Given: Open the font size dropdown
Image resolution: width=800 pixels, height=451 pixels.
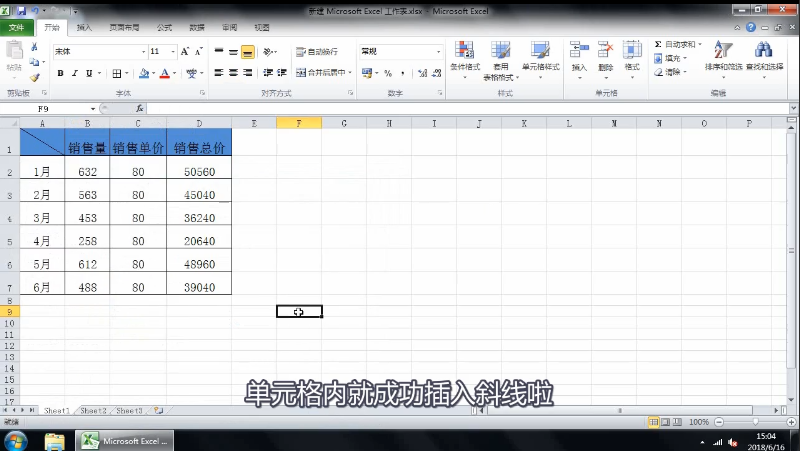Looking at the screenshot, I should [171, 51].
